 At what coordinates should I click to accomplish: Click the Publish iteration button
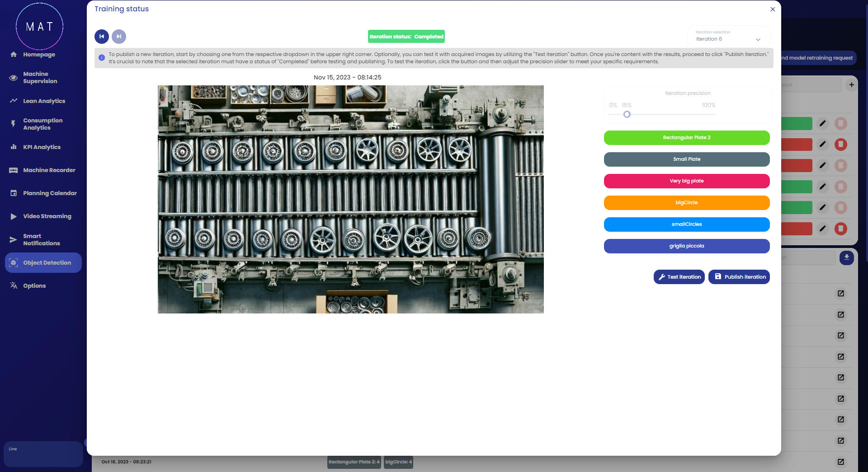pyautogui.click(x=739, y=277)
